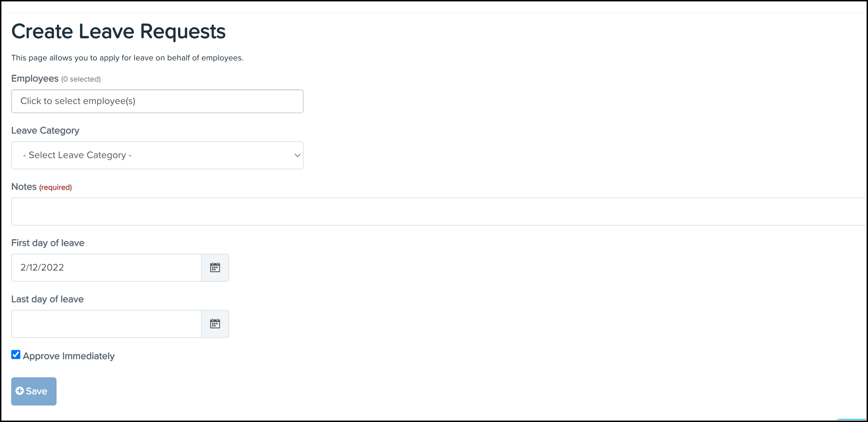Click the Employees field label
868x422 pixels.
click(35, 79)
